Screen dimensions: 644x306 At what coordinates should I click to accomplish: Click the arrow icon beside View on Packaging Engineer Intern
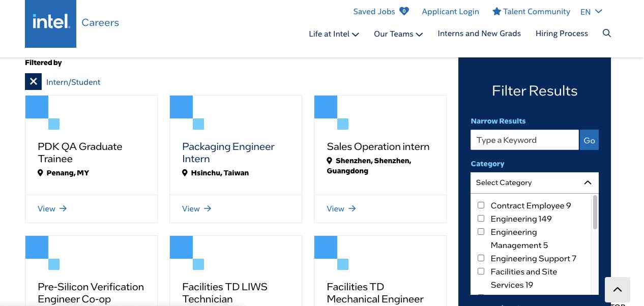207,208
